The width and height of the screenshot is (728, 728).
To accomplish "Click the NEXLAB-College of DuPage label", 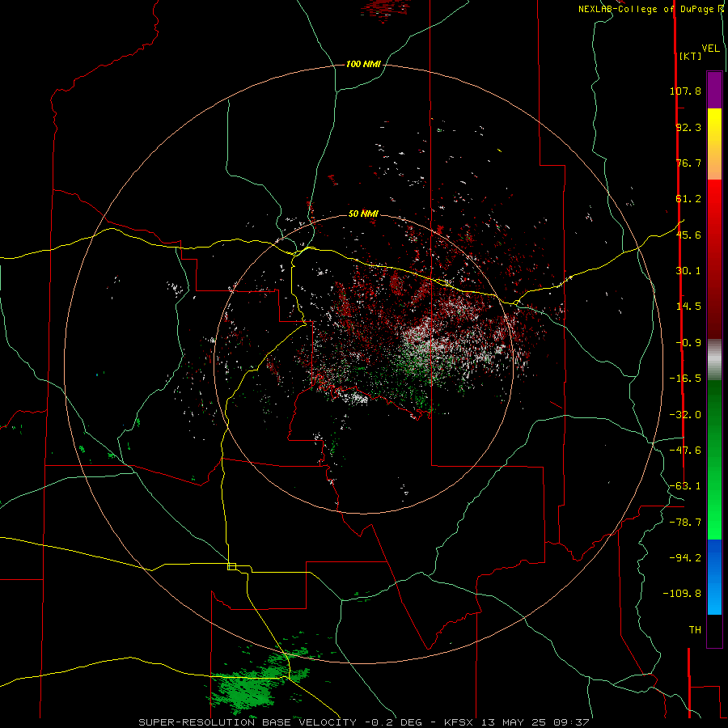I will (x=647, y=9).
